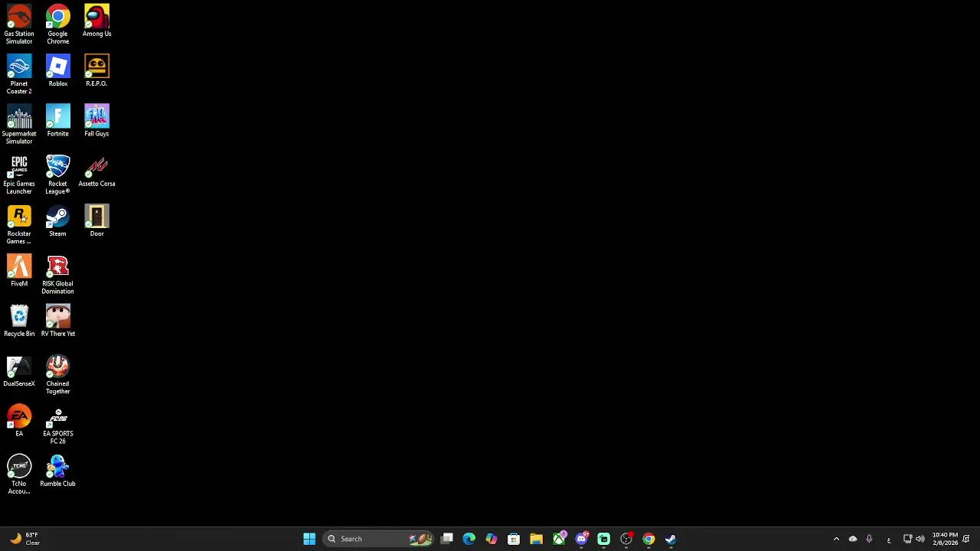
Task: Select the Roblox desktop shortcut
Action: pos(57,70)
